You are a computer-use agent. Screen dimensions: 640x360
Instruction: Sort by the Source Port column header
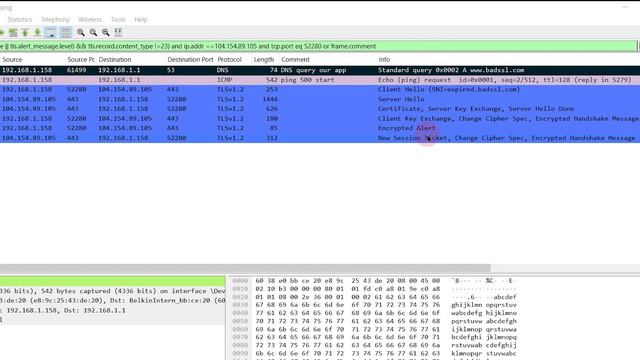pyautogui.click(x=81, y=60)
